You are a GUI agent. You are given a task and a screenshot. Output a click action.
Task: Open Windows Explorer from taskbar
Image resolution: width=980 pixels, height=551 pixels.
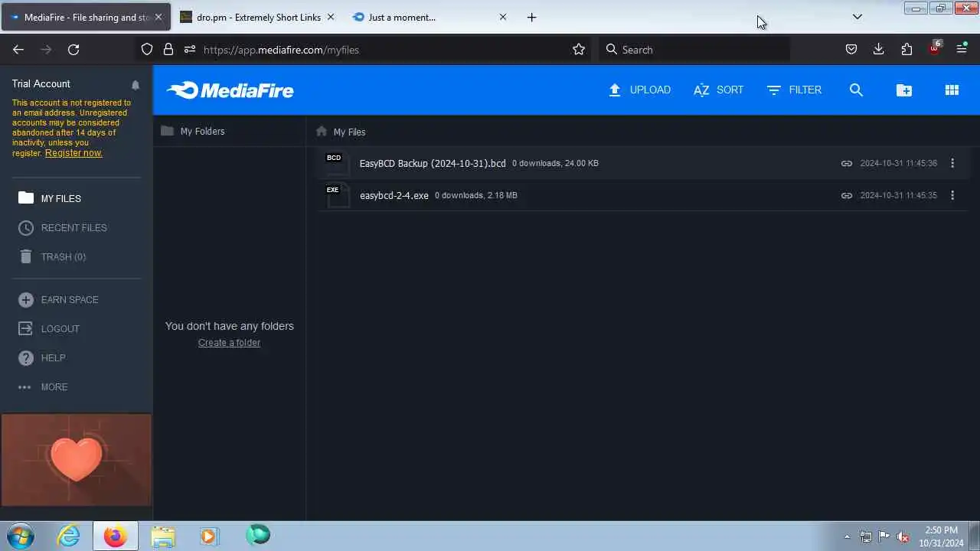point(162,536)
